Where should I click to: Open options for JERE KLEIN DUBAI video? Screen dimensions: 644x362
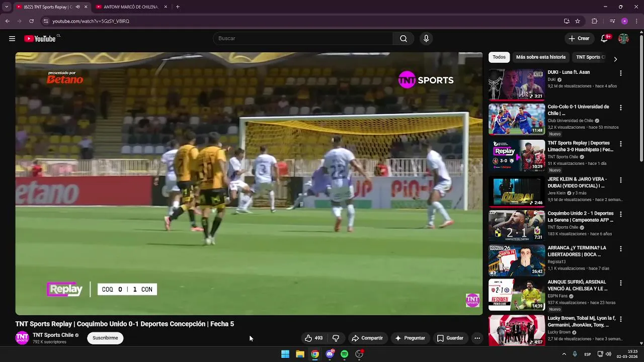click(620, 180)
